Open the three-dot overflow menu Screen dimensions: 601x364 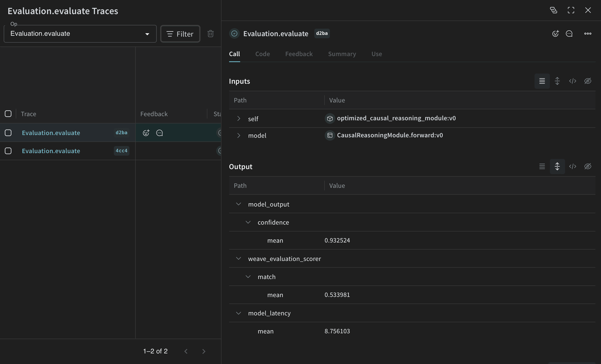[x=587, y=33]
